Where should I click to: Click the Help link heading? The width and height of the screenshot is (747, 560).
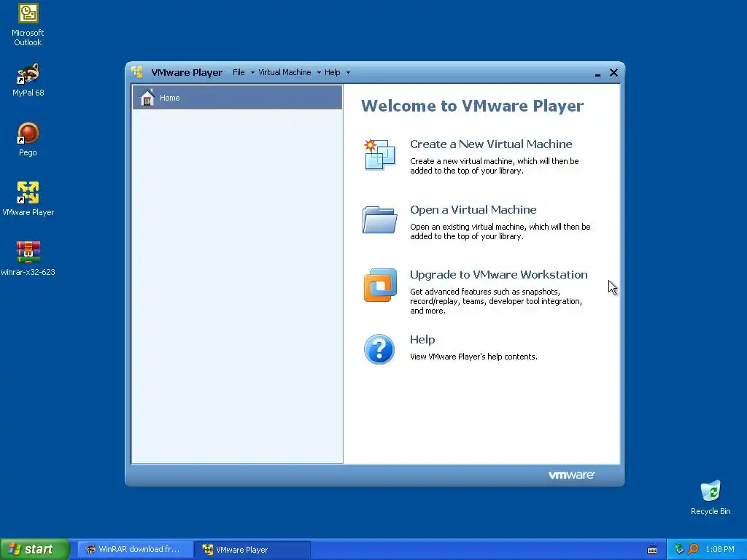click(422, 340)
